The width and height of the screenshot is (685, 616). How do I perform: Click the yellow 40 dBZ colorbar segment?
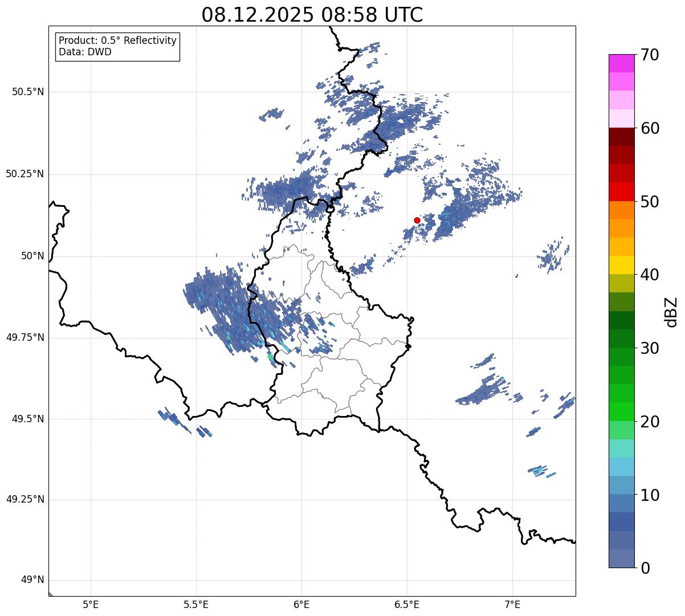[x=621, y=266]
